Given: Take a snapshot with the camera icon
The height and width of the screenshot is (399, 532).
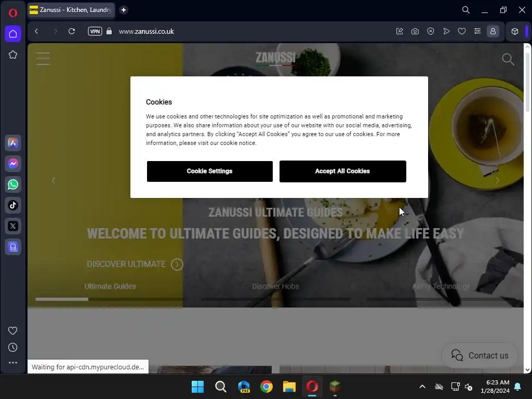Looking at the screenshot, I should (415, 31).
